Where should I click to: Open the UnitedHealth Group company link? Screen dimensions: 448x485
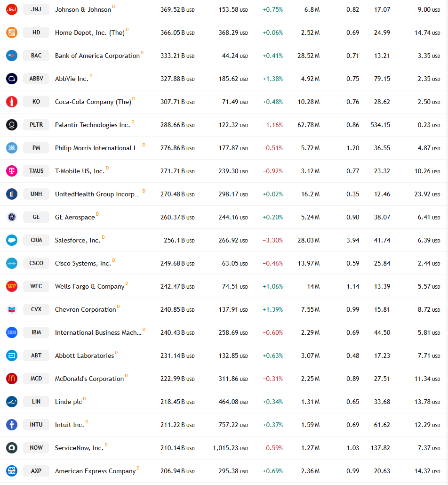97,194
